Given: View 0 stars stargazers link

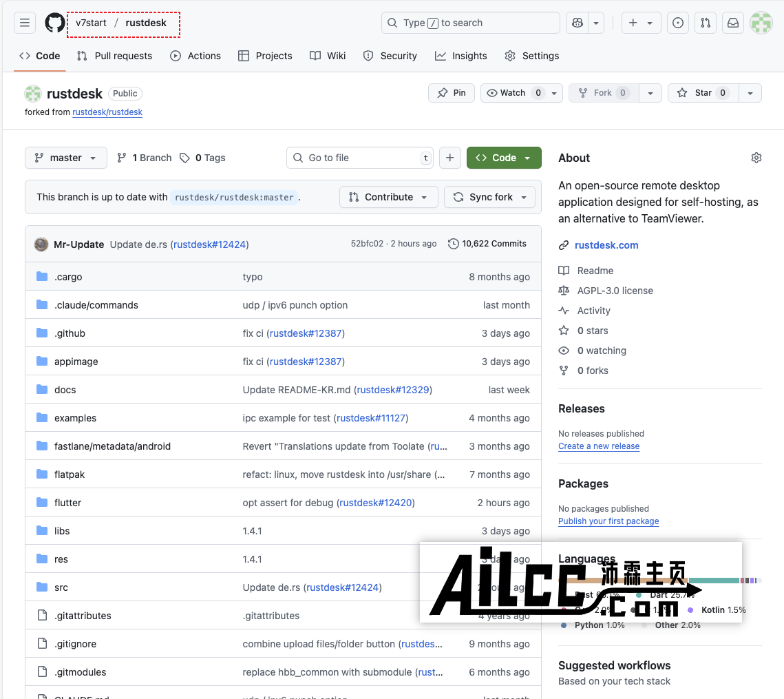Looking at the screenshot, I should (x=593, y=331).
